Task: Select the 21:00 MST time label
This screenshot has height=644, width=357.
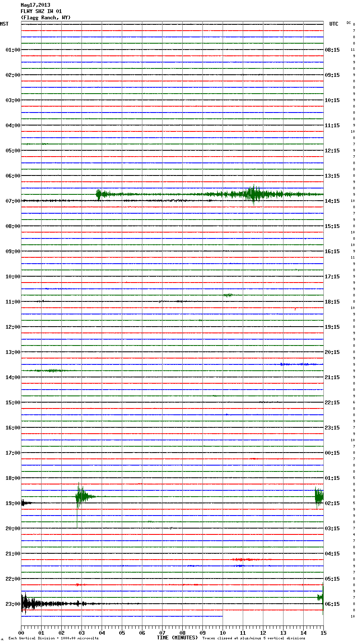Action: [13, 554]
